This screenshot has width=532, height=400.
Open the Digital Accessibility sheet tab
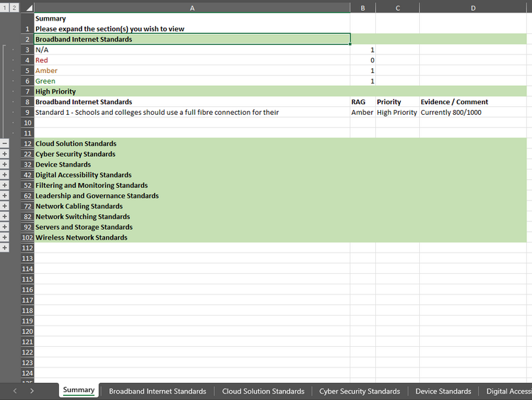pyautogui.click(x=506, y=391)
